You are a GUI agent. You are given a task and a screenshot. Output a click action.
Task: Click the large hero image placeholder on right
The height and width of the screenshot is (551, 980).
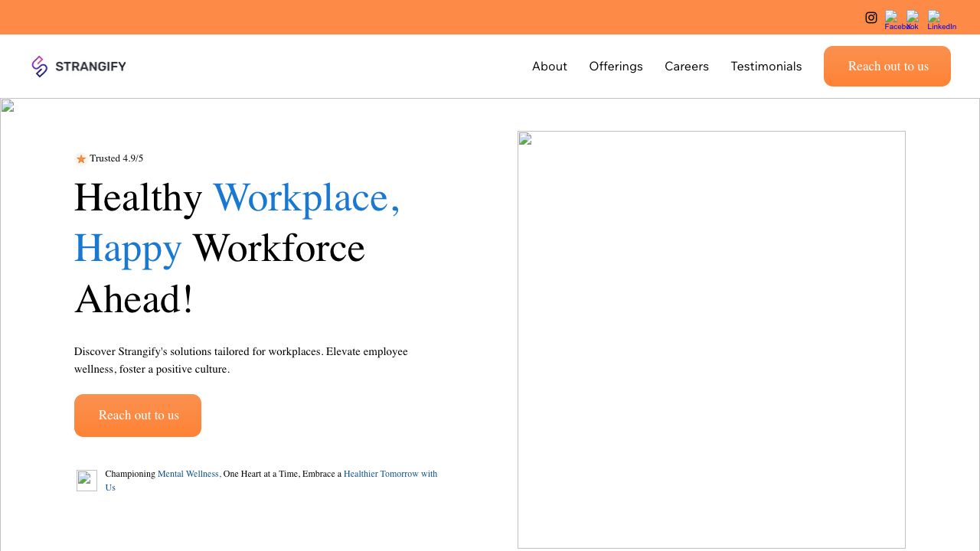pyautogui.click(x=711, y=340)
